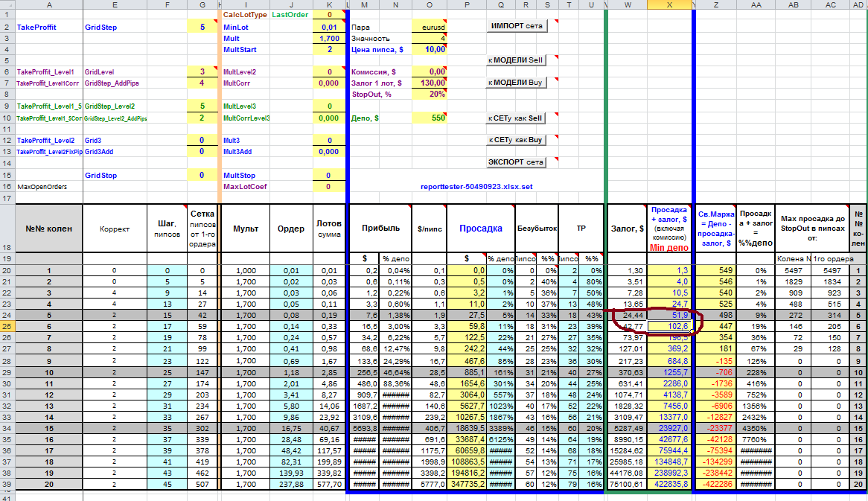This screenshot has width=868, height=501.
Task: Select the MultStart value 2 cell
Action: tap(329, 49)
